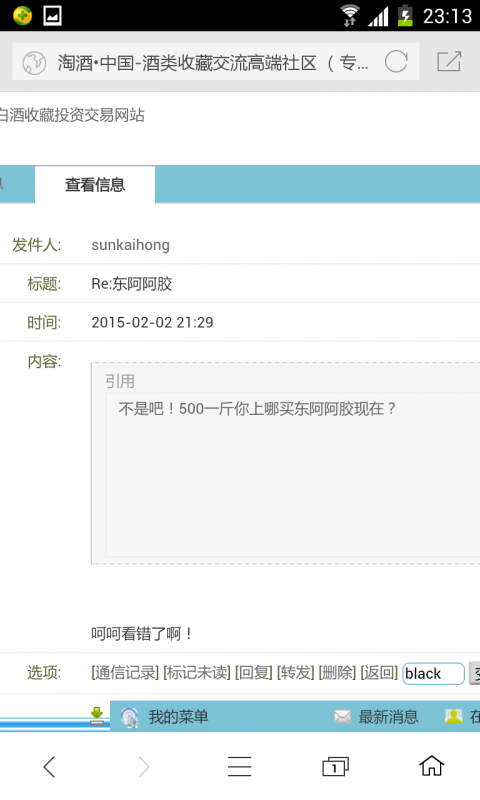Tap the browser refresh icon
Image resolution: width=480 pixels, height=800 pixels.
coord(396,62)
